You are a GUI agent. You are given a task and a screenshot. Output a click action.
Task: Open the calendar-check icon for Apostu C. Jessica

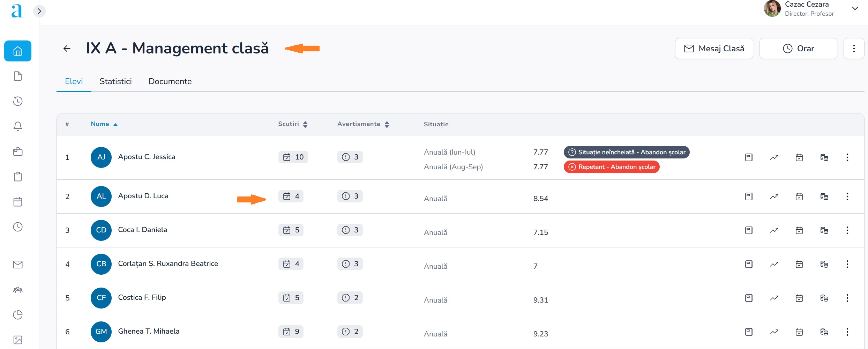click(799, 157)
